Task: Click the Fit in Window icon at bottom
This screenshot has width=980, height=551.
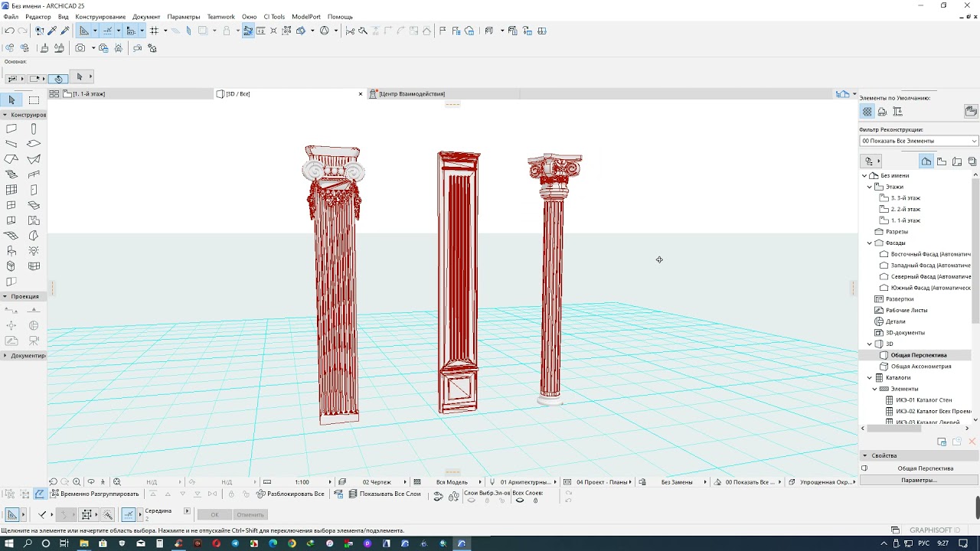Action: pos(116,482)
